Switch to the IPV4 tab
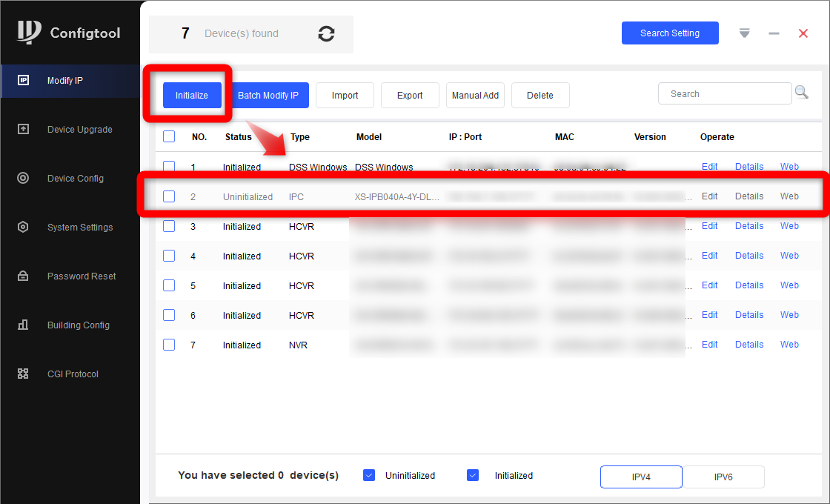Image resolution: width=830 pixels, height=504 pixels. point(641,477)
